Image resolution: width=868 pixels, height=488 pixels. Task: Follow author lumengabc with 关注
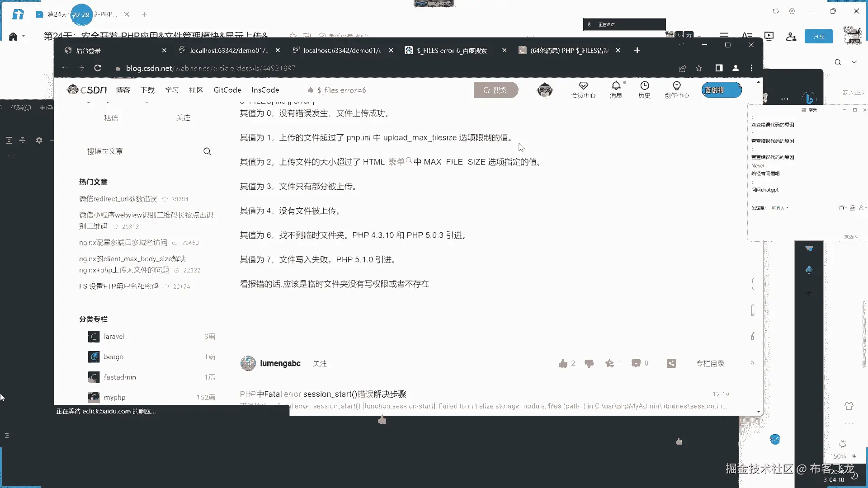(x=320, y=364)
